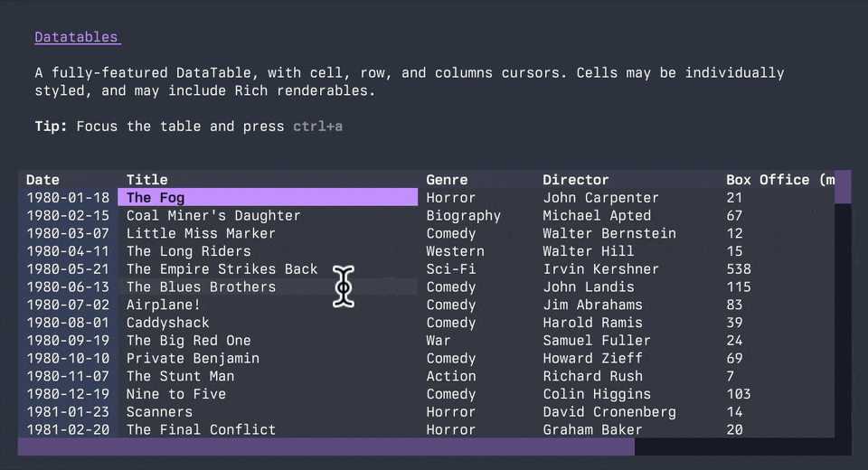Select the 'Caddyshack' title cell
This screenshot has height=470, width=868.
click(167, 323)
